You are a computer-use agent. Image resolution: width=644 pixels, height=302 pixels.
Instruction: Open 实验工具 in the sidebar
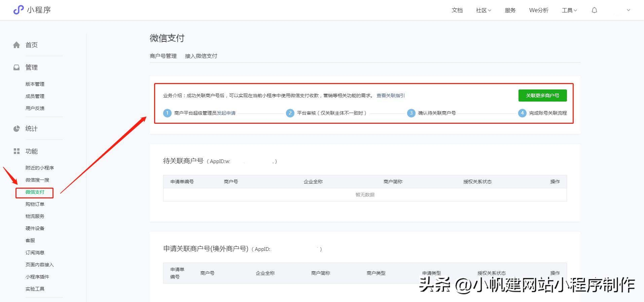pyautogui.click(x=35, y=289)
